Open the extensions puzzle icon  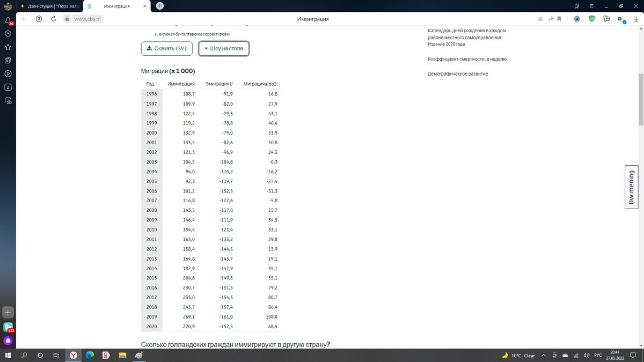606,19
